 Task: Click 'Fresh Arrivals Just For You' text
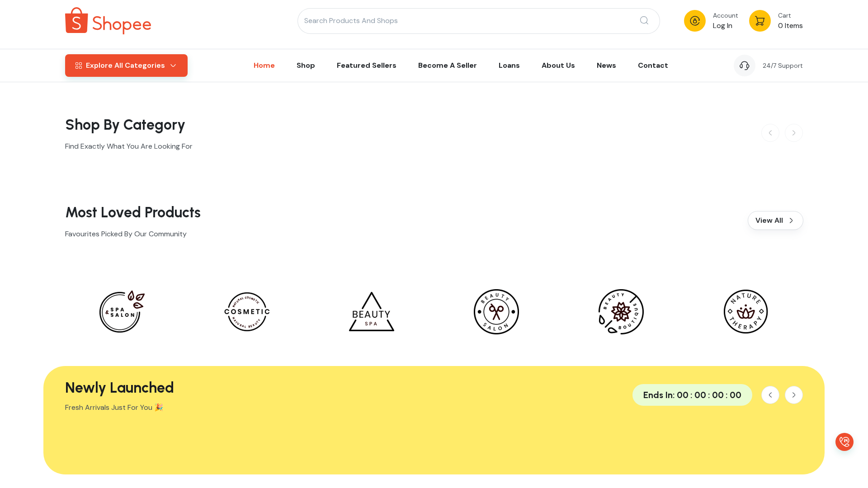114,408
